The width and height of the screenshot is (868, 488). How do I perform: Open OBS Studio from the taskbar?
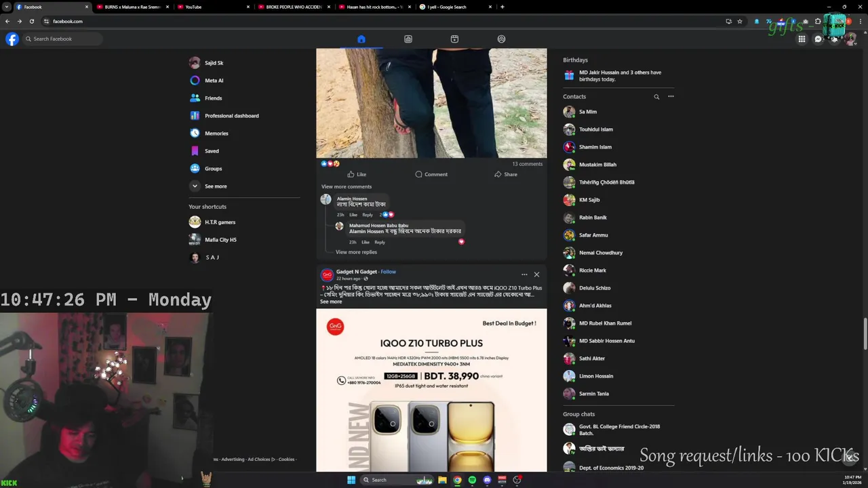click(517, 480)
